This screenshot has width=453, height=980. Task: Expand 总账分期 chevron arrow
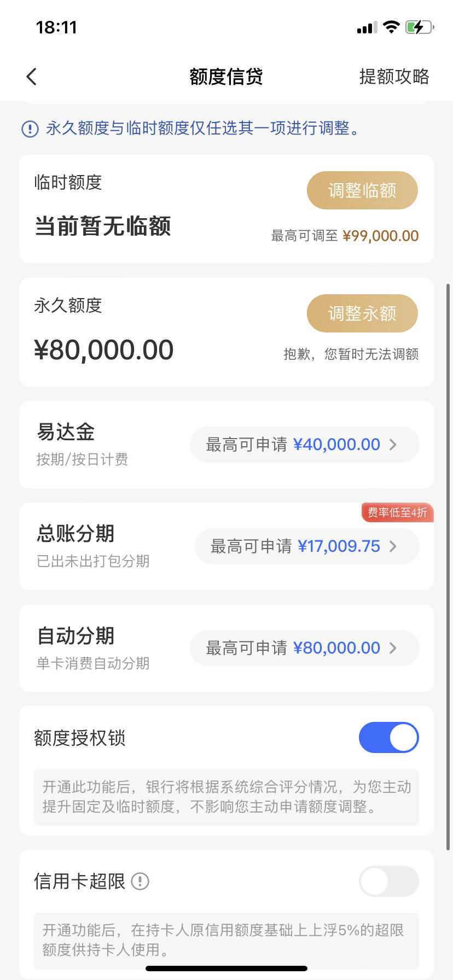(393, 546)
